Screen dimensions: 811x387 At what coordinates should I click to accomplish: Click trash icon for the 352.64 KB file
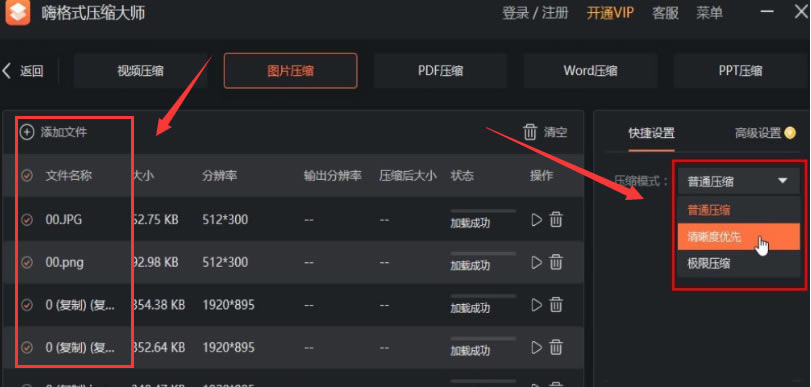tap(556, 347)
